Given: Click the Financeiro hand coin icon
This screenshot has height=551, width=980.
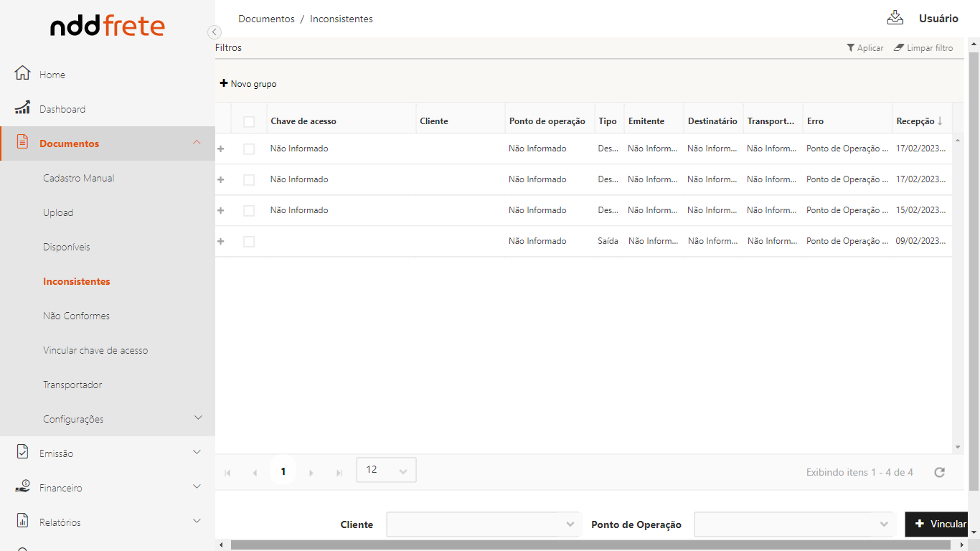Looking at the screenshot, I should [22, 487].
